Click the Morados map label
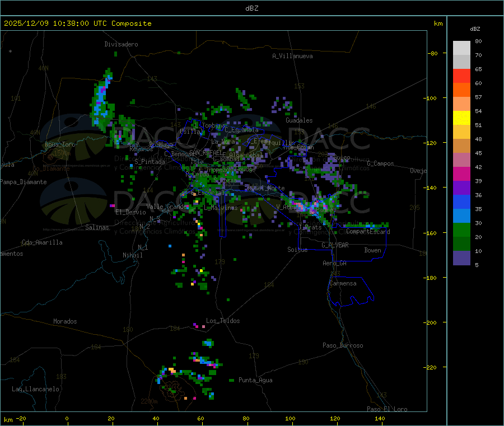 click(x=65, y=321)
